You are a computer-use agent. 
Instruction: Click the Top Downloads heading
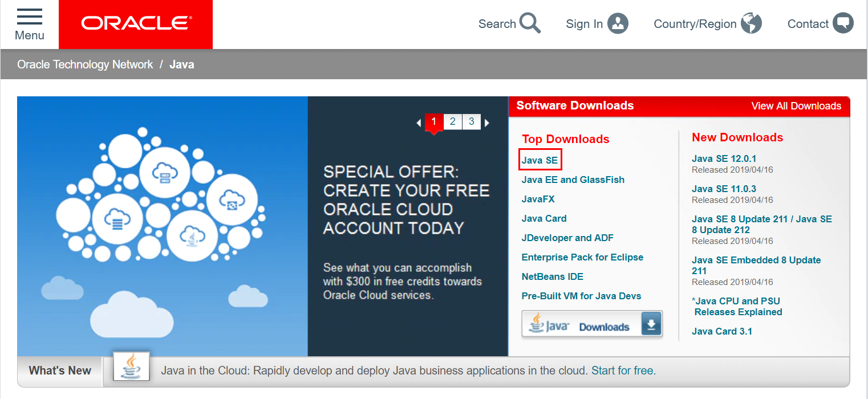(566, 139)
